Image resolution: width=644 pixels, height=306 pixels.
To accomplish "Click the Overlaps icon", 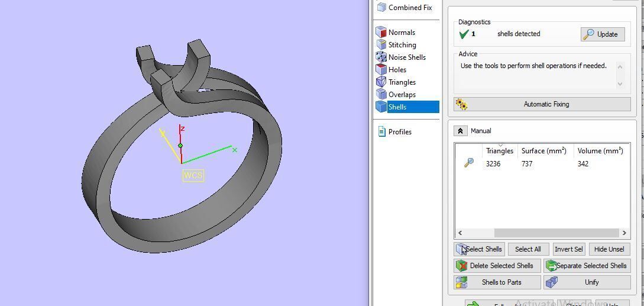I will click(x=381, y=94).
